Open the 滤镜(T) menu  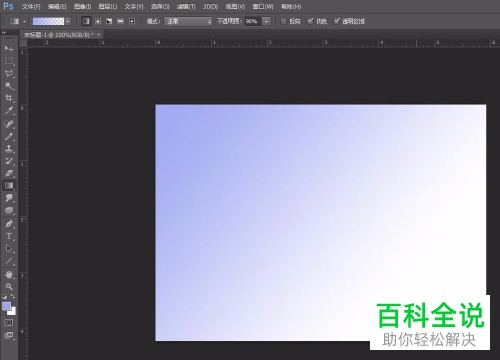[186, 7]
